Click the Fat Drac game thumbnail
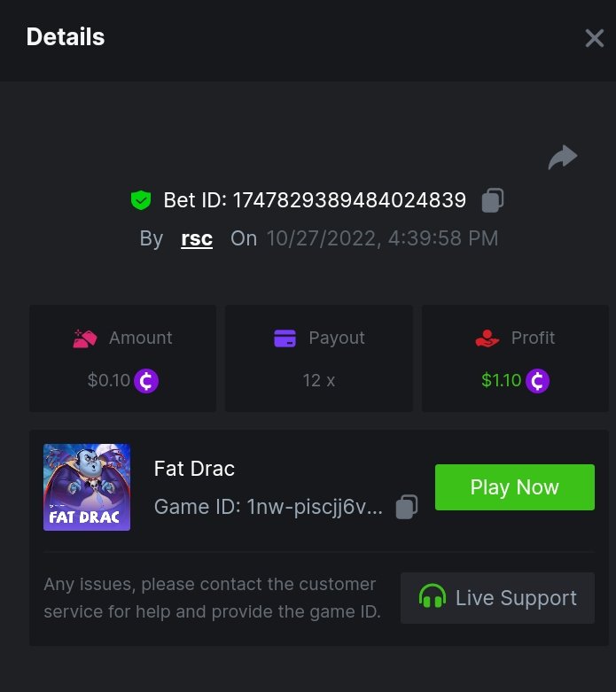Image resolution: width=616 pixels, height=692 pixels. pos(87,487)
